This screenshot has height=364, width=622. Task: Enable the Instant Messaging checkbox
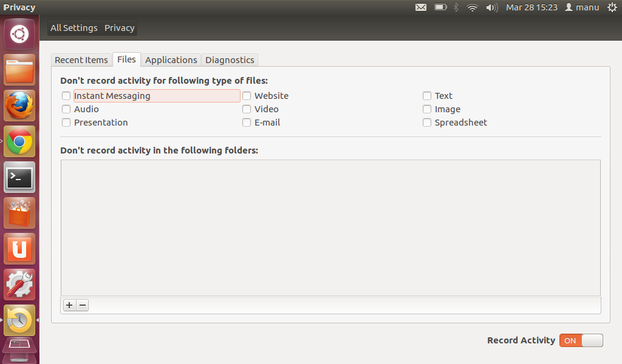click(66, 96)
